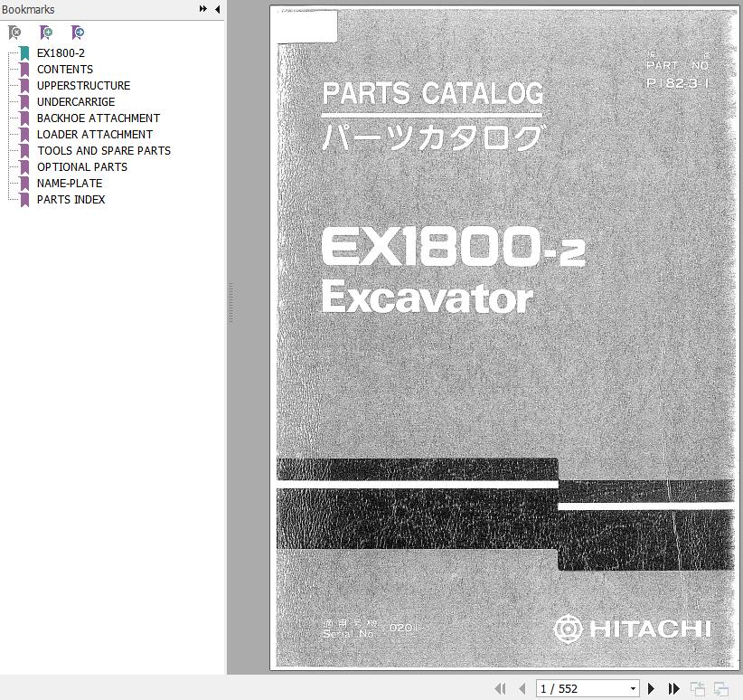This screenshot has height=700, width=743.
Task: Select the LOADER ATTACHMENT bookmark
Action: point(95,134)
